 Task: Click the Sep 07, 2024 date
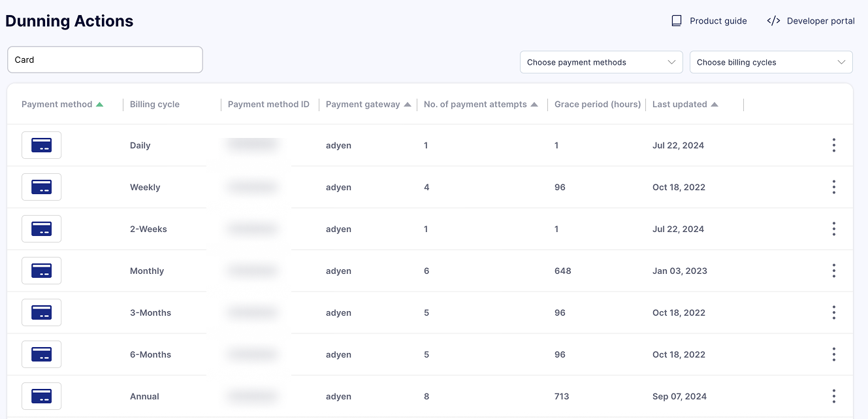click(x=680, y=396)
